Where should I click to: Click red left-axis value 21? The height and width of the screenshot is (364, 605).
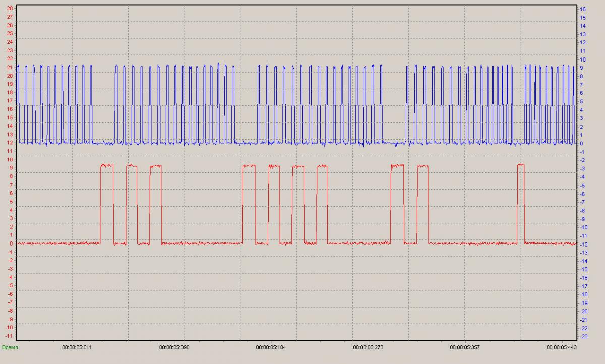[10, 67]
